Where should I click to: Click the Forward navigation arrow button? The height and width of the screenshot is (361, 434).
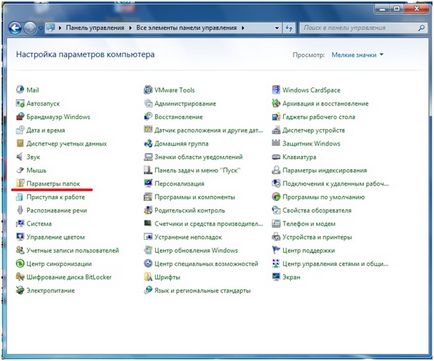pyautogui.click(x=30, y=28)
